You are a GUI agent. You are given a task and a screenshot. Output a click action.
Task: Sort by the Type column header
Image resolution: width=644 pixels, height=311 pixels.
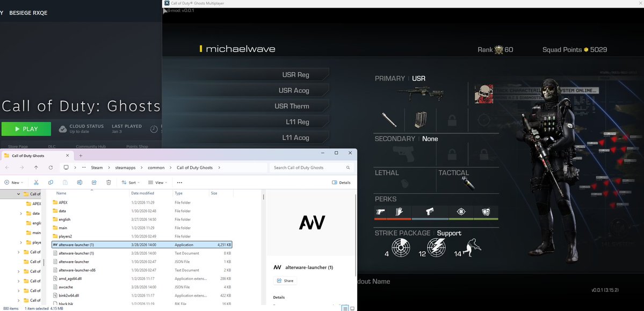[178, 193]
